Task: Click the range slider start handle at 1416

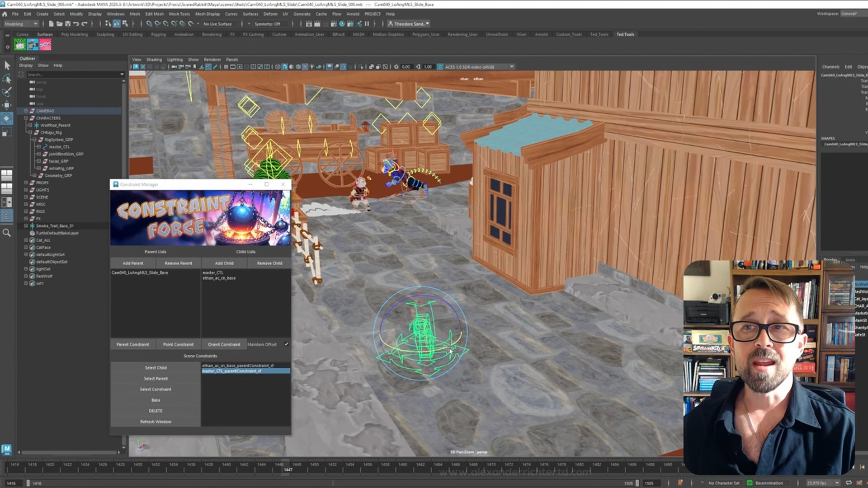Action: click(x=28, y=483)
